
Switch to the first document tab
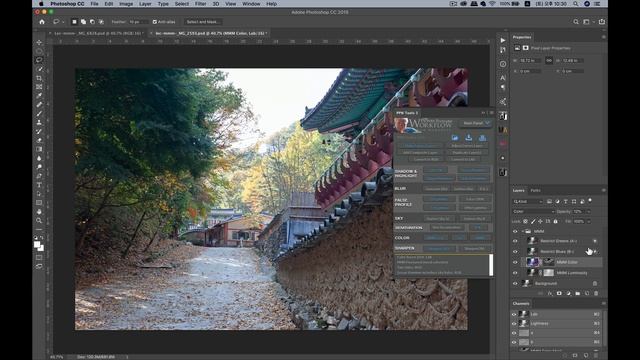98,33
